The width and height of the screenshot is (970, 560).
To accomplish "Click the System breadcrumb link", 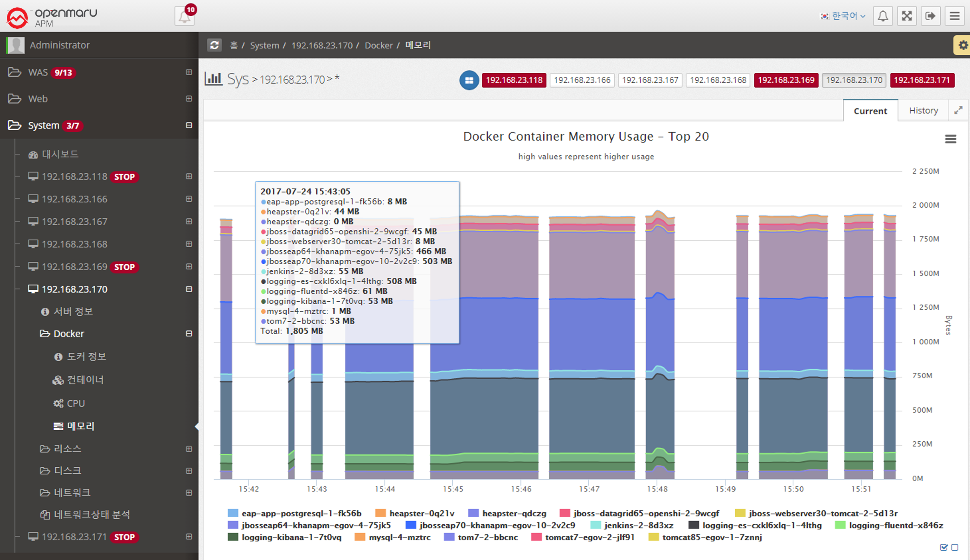I will pyautogui.click(x=264, y=45).
